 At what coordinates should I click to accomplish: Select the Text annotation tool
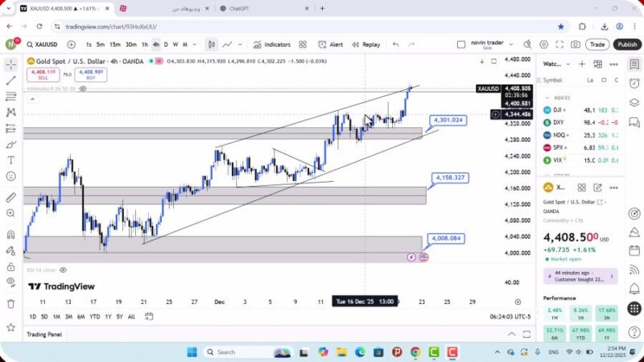(10, 160)
